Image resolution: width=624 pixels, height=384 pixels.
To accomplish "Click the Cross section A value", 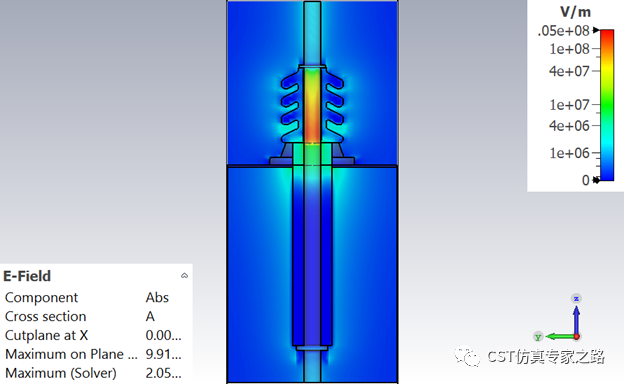I will pos(150,316).
